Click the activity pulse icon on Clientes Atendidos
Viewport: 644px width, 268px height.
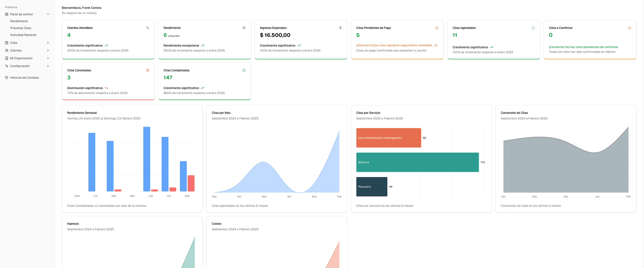pyautogui.click(x=148, y=28)
